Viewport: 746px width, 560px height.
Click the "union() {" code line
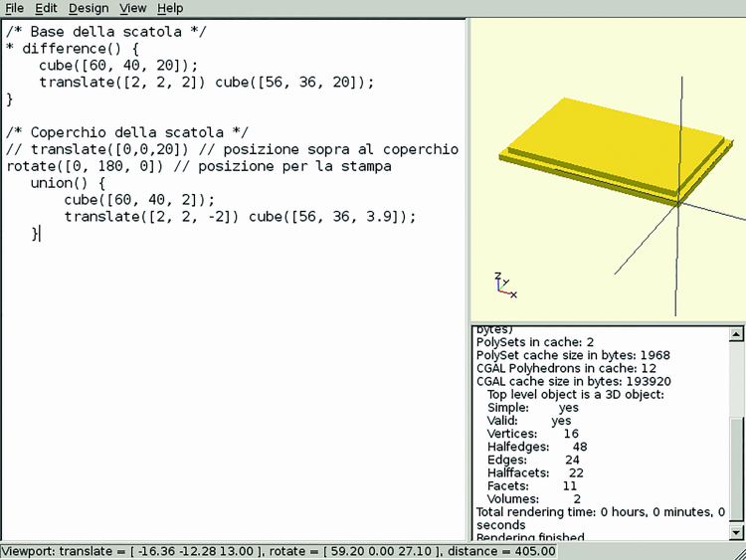coord(68,183)
